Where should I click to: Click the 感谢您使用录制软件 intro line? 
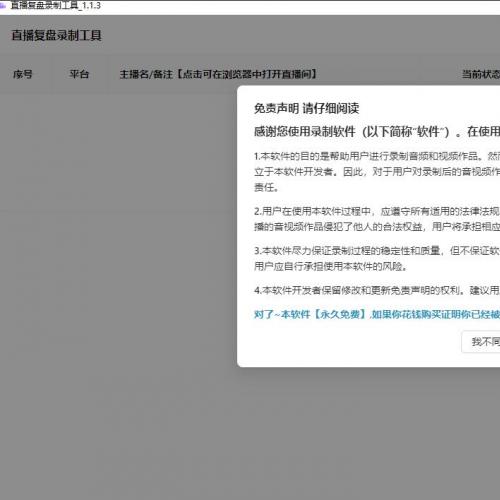(x=377, y=132)
